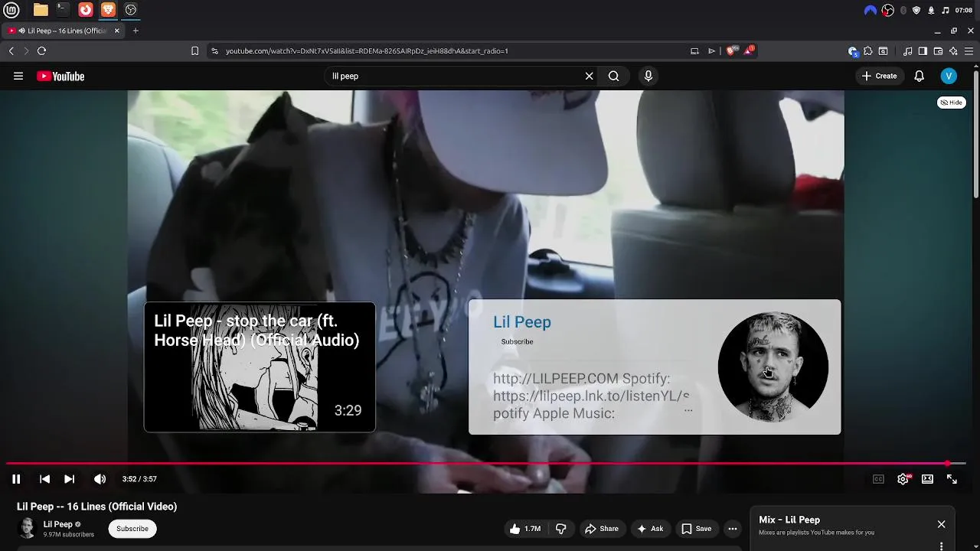Open the Files folder in the panel
The width and height of the screenshot is (980, 551).
[41, 10]
